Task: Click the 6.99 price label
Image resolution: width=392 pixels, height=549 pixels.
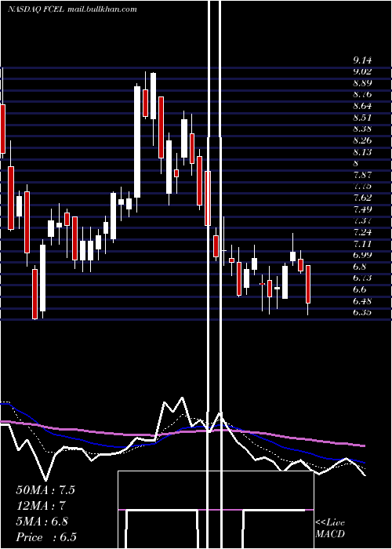Action: point(362,255)
